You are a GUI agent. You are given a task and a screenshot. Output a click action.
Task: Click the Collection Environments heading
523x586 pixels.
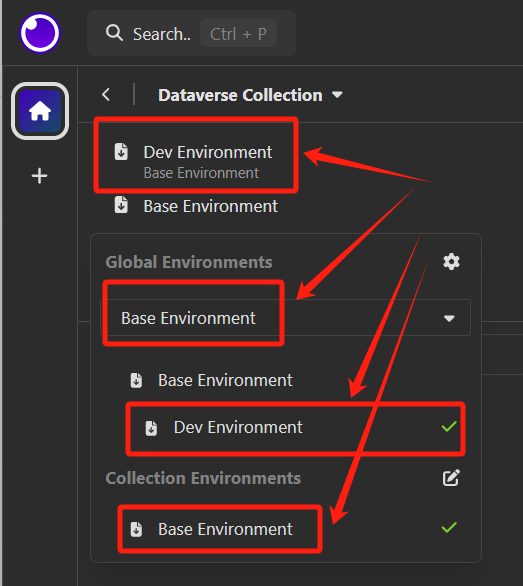(x=203, y=478)
